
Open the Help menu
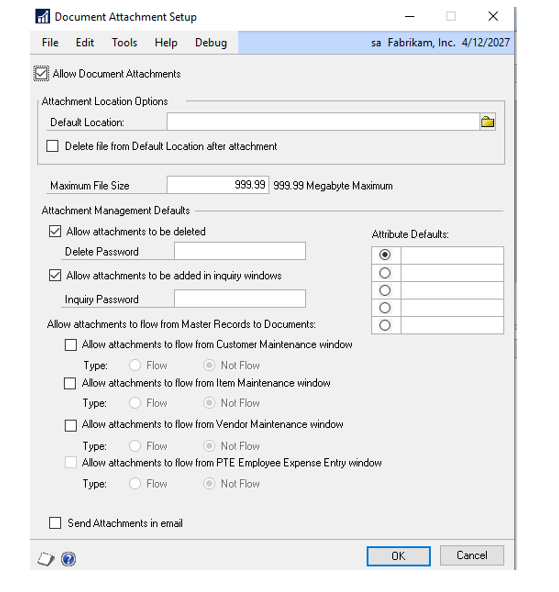pos(166,43)
